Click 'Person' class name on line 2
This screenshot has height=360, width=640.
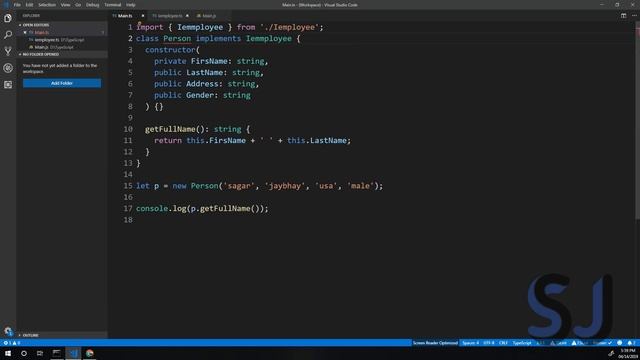click(x=177, y=38)
